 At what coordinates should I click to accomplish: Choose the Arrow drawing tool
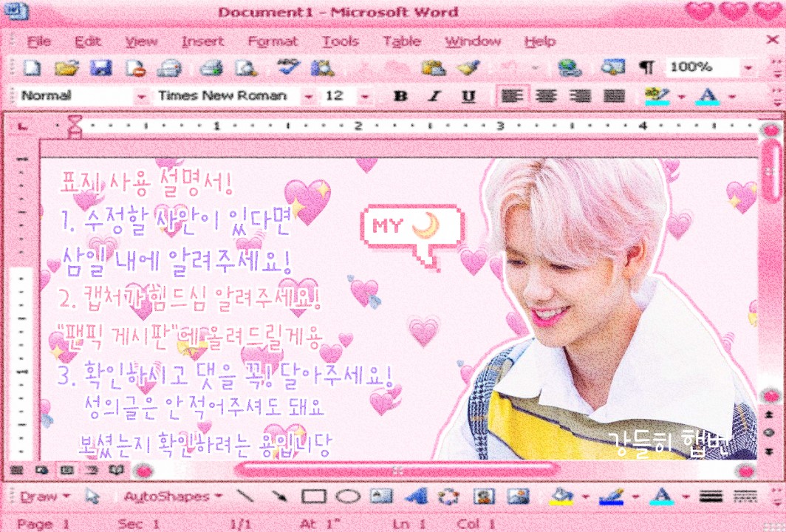(279, 497)
